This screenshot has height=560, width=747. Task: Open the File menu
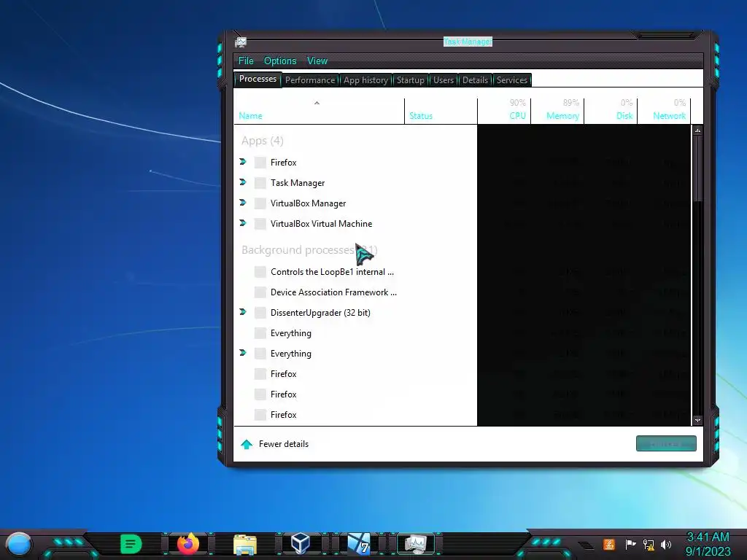[246, 61]
